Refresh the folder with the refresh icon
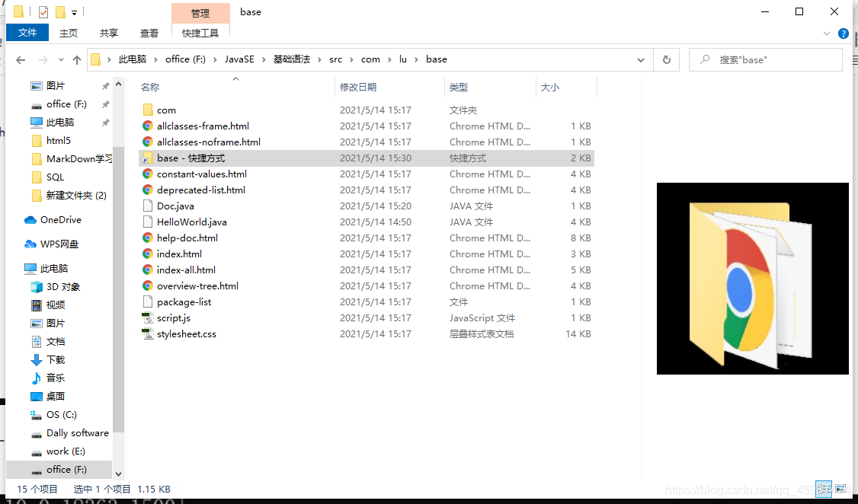858x504 pixels. pyautogui.click(x=666, y=59)
